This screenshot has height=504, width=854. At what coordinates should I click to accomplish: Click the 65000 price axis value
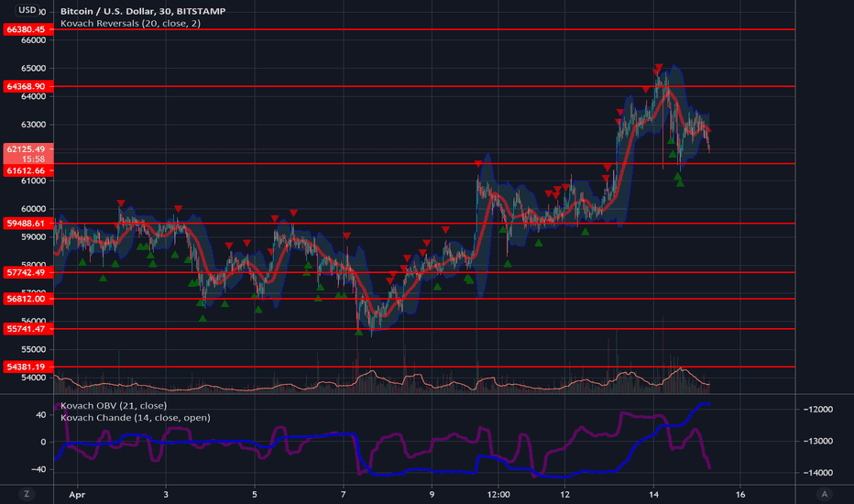[x=34, y=68]
